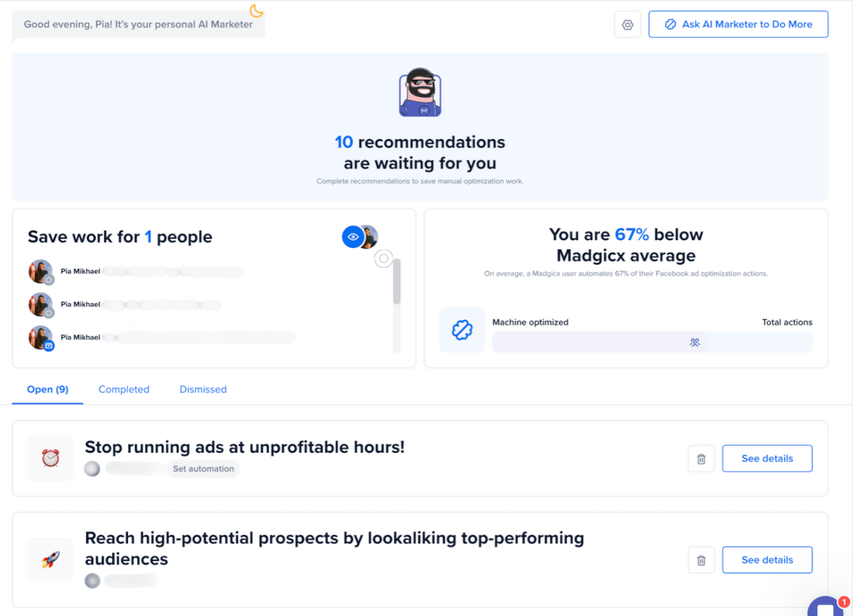
Task: Click second Pia Mikhael avatar
Action: pyautogui.click(x=40, y=304)
